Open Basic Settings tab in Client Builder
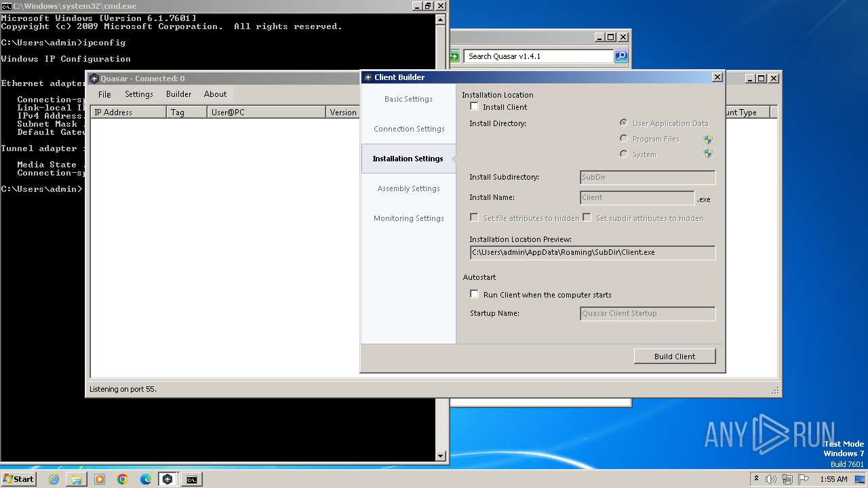 click(408, 99)
